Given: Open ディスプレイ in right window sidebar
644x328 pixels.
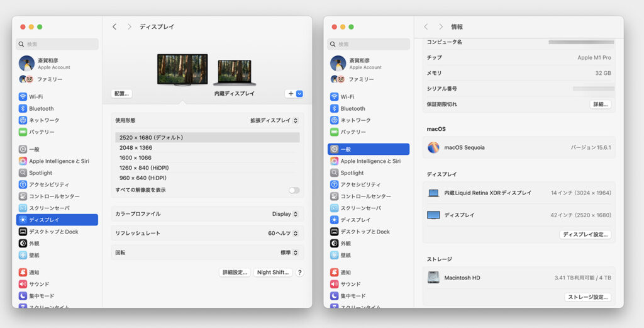Looking at the screenshot, I should pos(369,220).
